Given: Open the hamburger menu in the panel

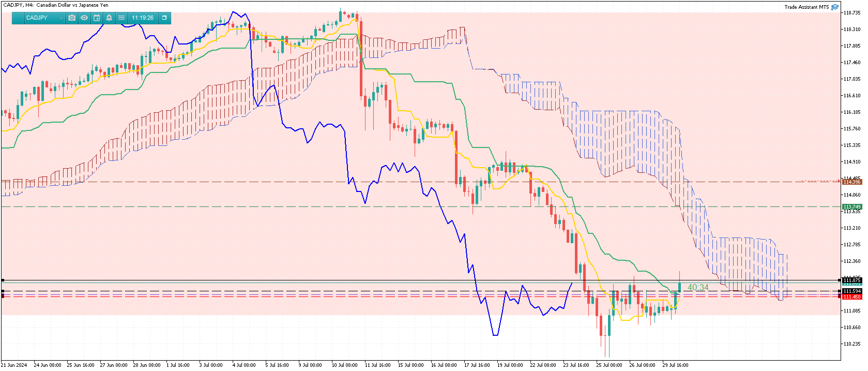Looking at the screenshot, I should [121, 18].
